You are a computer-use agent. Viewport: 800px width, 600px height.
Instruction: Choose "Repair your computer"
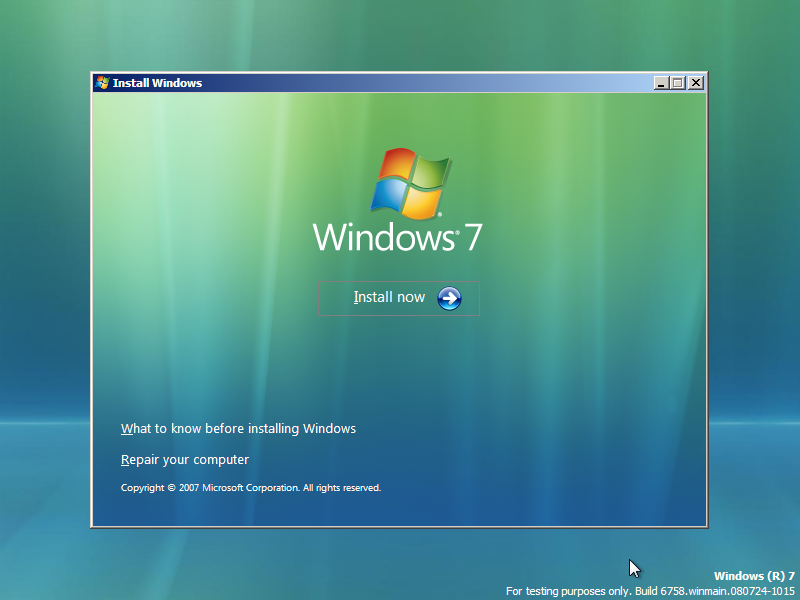click(x=184, y=459)
